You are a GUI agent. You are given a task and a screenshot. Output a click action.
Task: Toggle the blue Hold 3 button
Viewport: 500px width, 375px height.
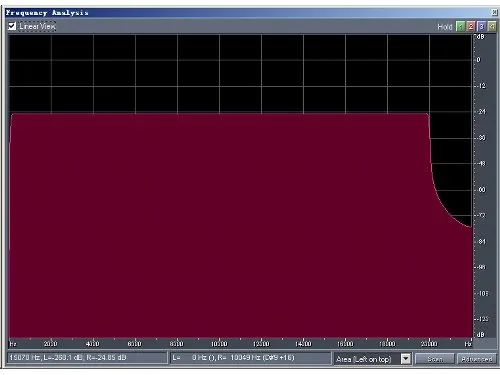[x=481, y=26]
